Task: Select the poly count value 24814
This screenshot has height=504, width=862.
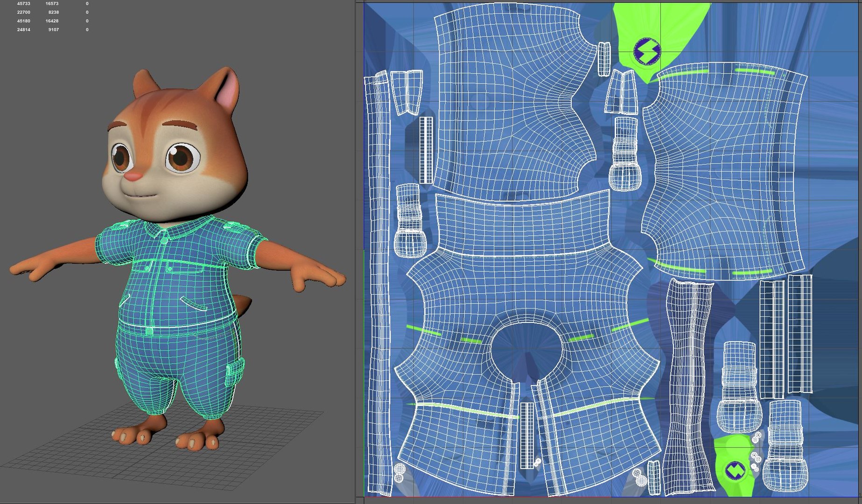Action: click(x=24, y=30)
